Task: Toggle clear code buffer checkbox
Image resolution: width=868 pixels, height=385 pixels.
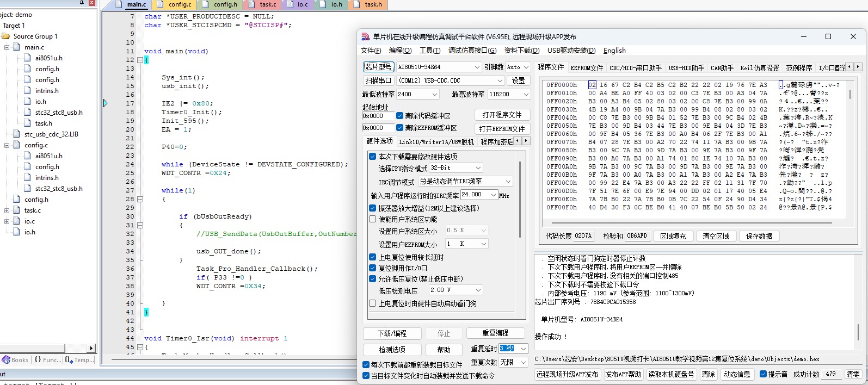Action: (x=400, y=116)
